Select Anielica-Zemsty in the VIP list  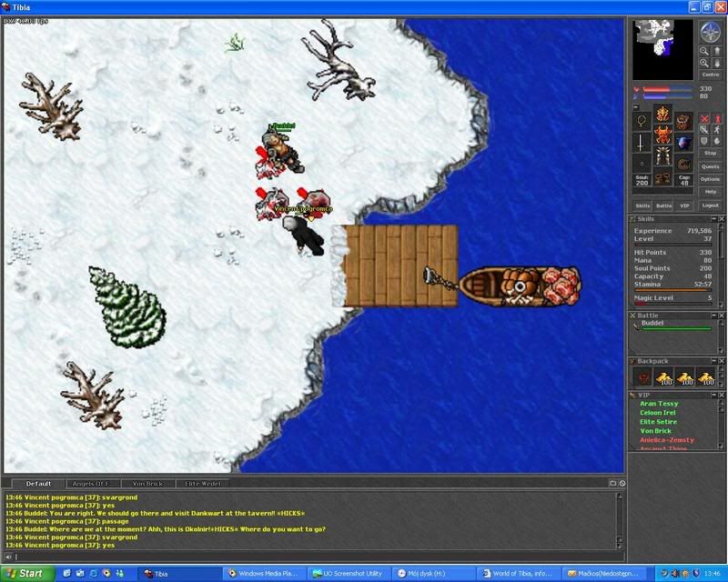click(x=667, y=440)
